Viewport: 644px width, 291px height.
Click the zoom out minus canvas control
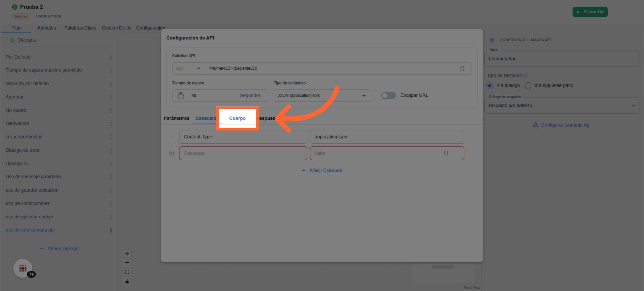click(x=127, y=263)
